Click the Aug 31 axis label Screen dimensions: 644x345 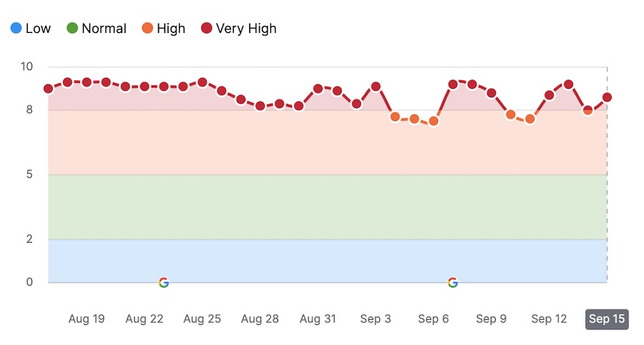(x=318, y=319)
